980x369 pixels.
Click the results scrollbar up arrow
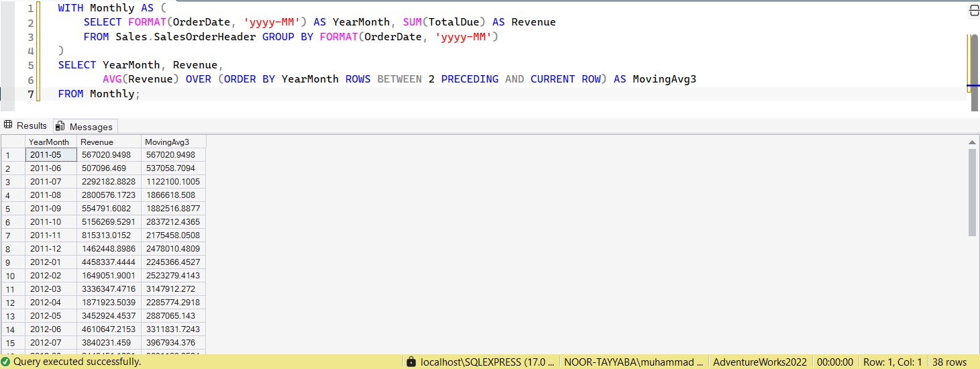[x=973, y=142]
